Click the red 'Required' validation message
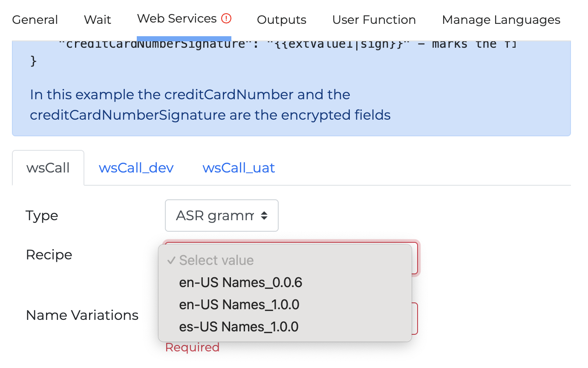 (x=192, y=348)
